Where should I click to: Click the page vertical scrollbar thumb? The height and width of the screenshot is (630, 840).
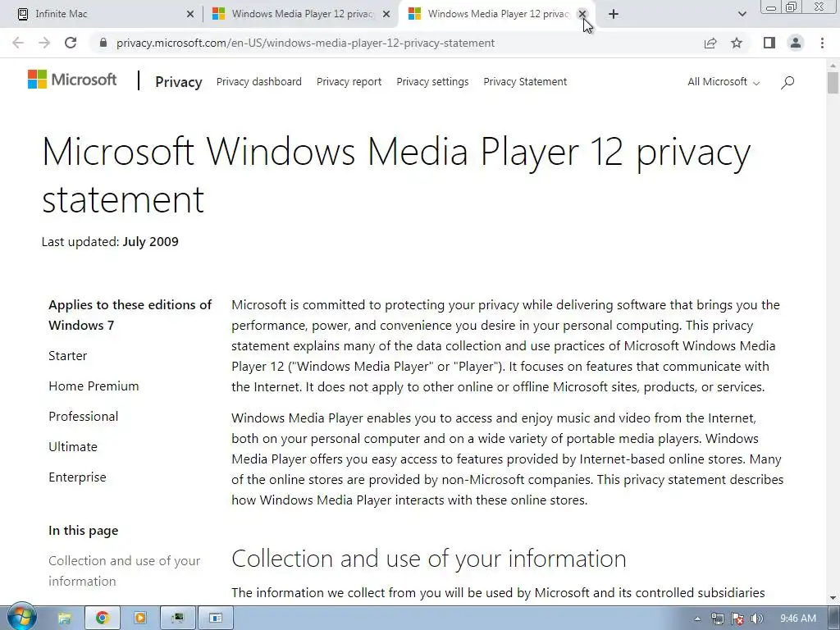(833, 83)
